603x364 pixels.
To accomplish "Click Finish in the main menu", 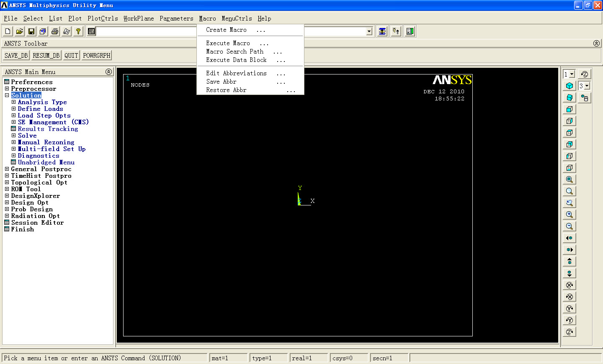I will 22,229.
